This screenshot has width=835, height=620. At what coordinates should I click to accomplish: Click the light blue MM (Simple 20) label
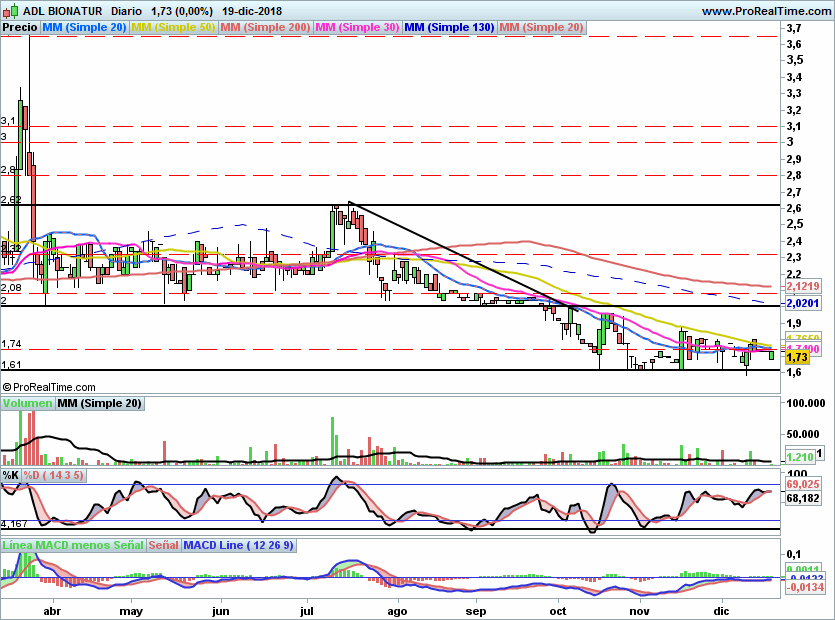84,27
